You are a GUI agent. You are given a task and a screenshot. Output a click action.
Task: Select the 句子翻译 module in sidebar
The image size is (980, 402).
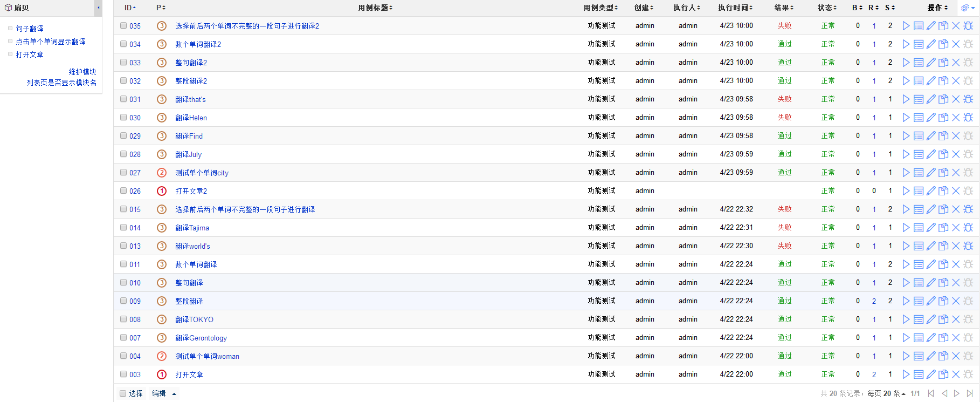coord(30,29)
